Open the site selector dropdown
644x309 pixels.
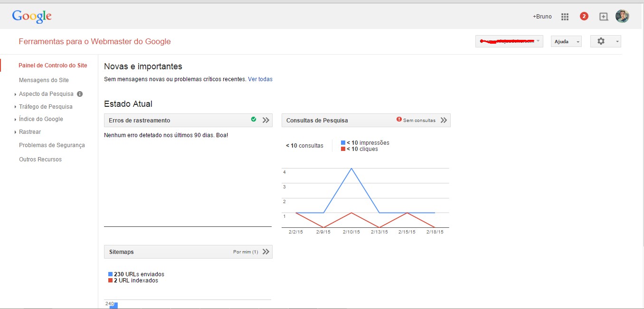click(509, 41)
